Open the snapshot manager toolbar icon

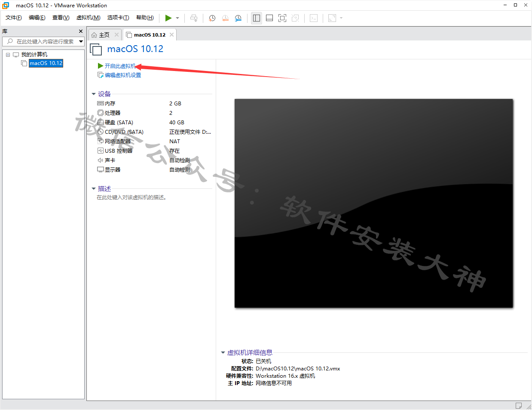tap(238, 18)
